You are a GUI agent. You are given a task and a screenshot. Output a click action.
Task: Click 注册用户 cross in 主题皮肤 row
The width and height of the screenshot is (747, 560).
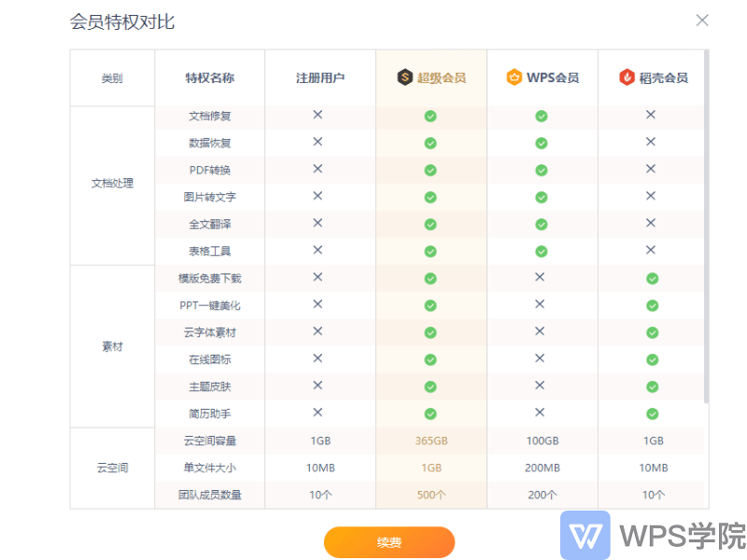[317, 385]
